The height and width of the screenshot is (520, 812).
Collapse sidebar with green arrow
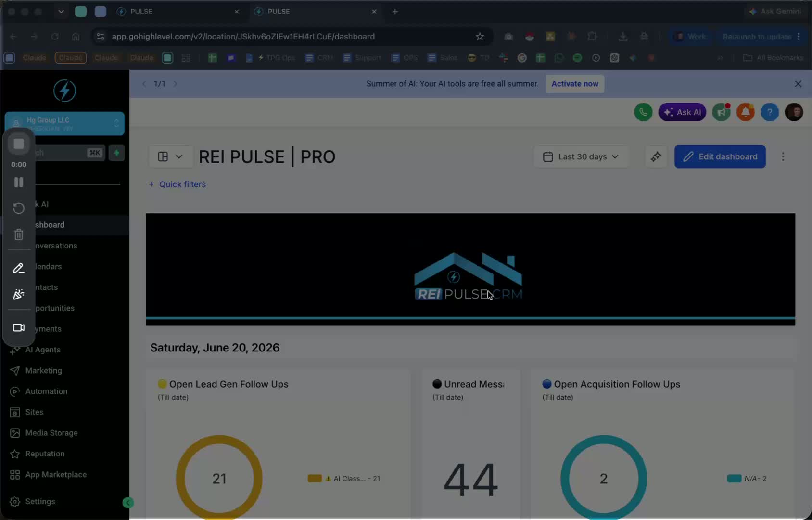point(128,503)
